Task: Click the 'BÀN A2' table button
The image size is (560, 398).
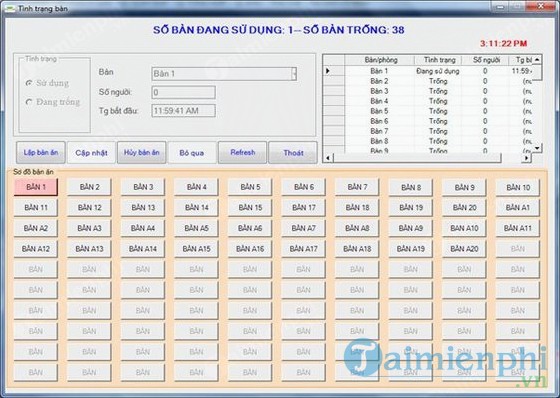Action: 36,228
